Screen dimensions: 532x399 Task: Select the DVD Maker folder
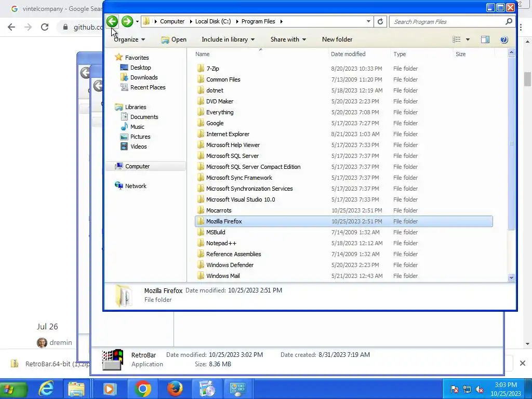tap(220, 101)
